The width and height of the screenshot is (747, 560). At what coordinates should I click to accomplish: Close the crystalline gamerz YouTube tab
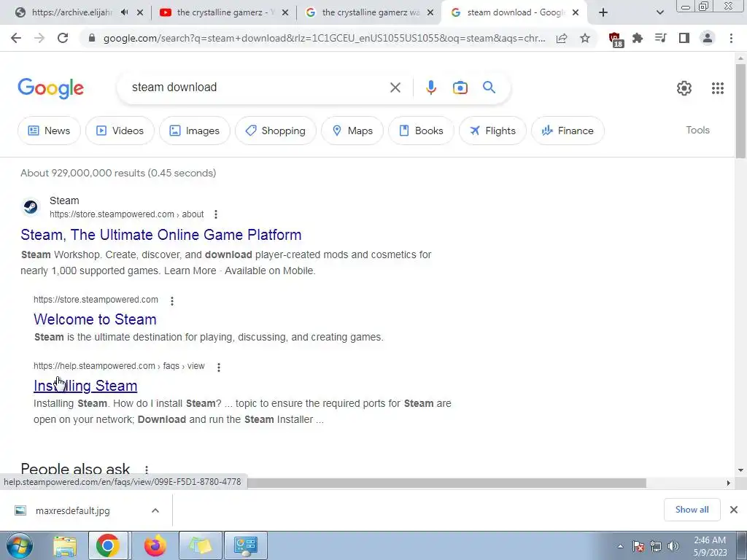coord(285,13)
